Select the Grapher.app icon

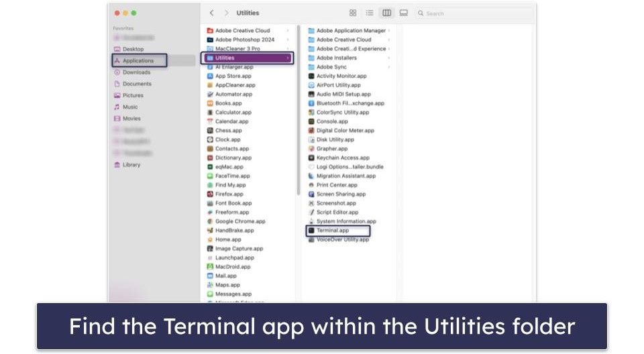point(311,149)
